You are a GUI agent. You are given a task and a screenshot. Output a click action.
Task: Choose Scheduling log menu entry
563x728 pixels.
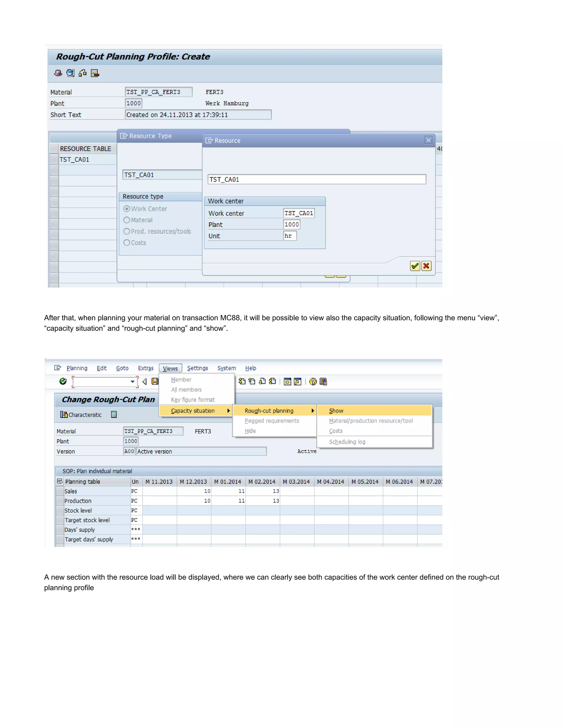click(375, 442)
